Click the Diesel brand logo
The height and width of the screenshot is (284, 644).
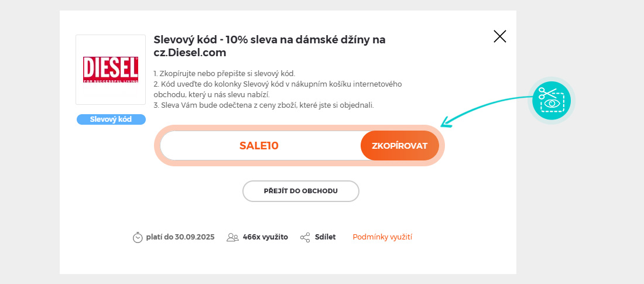(111, 69)
